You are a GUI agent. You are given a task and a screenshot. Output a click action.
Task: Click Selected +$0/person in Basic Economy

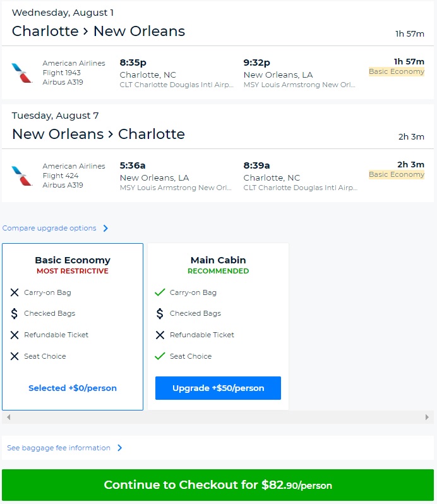(x=73, y=388)
